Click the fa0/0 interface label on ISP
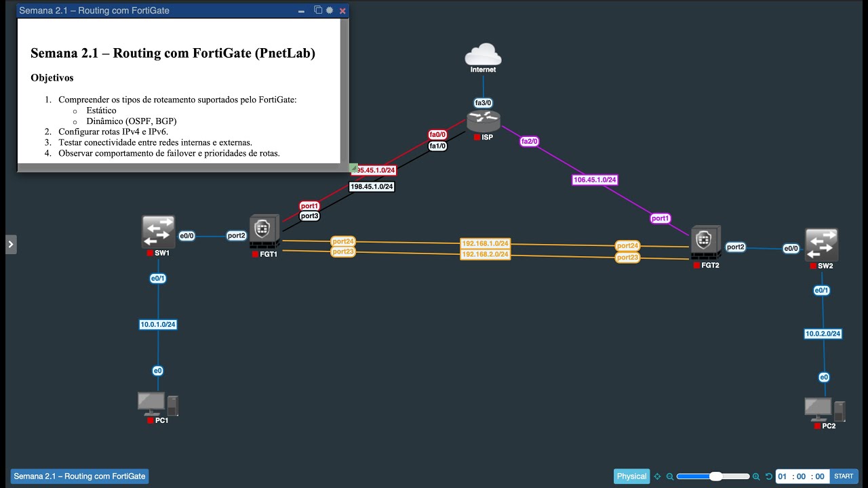This screenshot has width=868, height=488. click(x=437, y=135)
